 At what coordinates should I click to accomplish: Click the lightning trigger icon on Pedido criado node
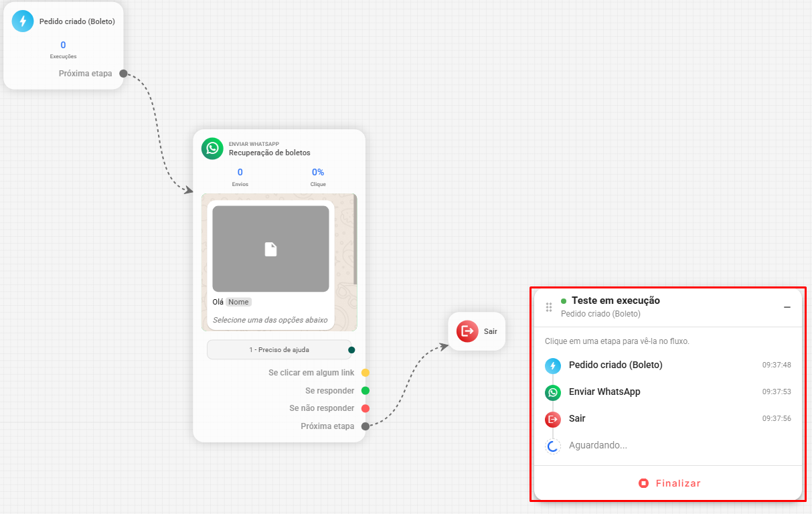[x=23, y=21]
